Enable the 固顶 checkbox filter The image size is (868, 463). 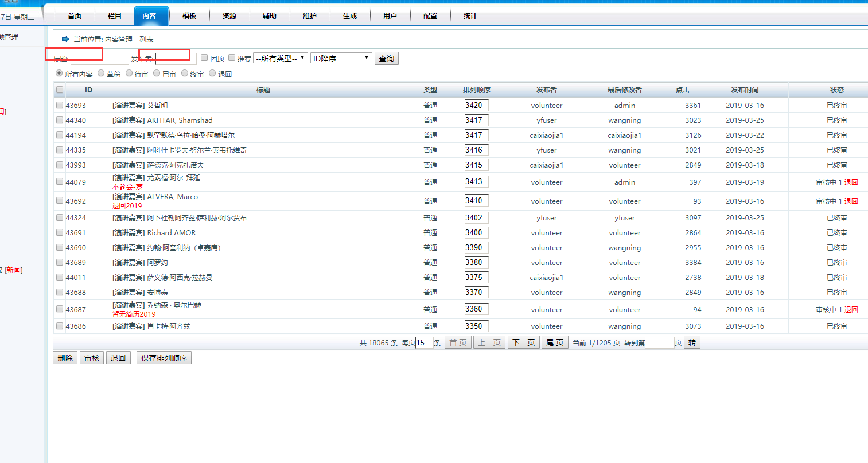(204, 58)
